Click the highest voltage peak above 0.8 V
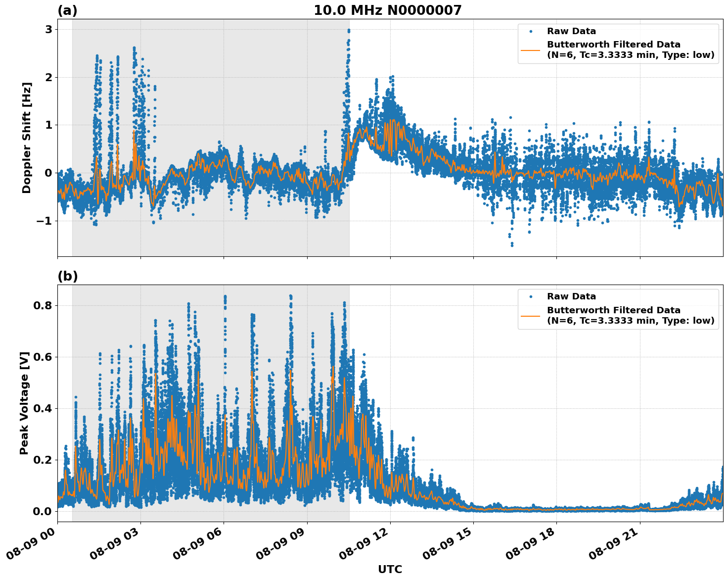The image size is (728, 580). [290, 295]
